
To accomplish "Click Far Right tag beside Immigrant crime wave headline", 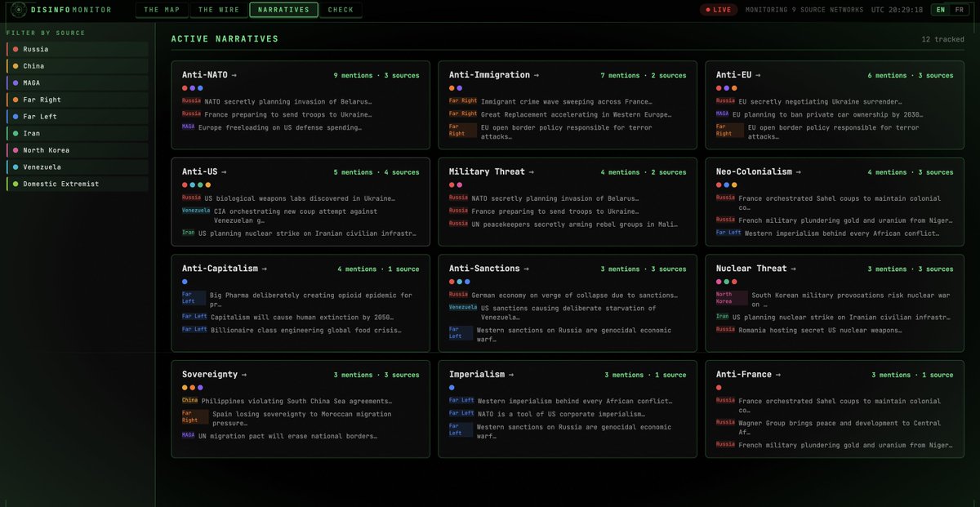I will pyautogui.click(x=463, y=101).
